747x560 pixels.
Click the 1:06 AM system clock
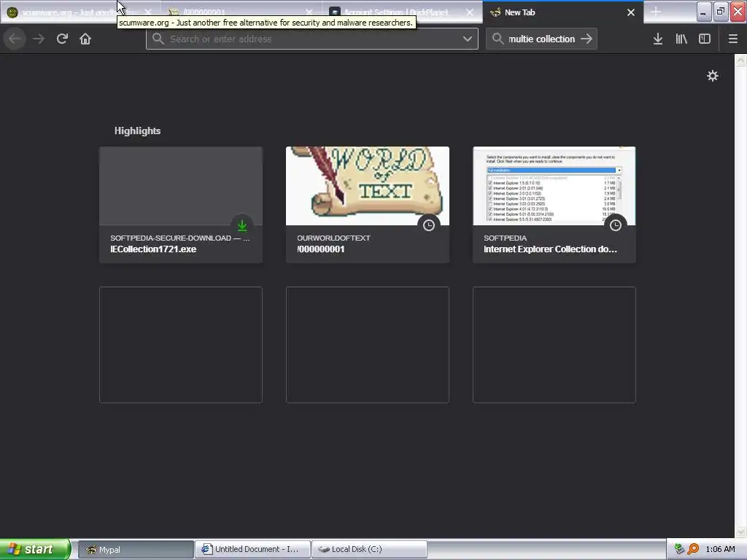[x=720, y=549]
